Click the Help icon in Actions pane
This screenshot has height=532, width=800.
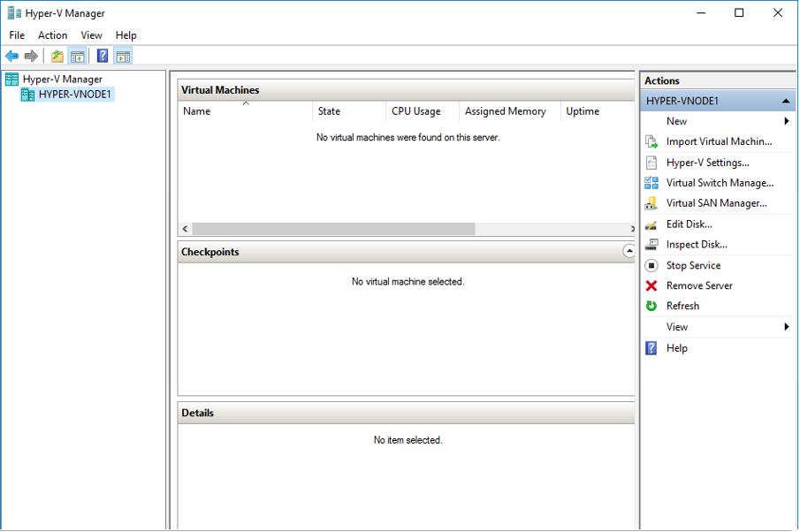tap(651, 348)
